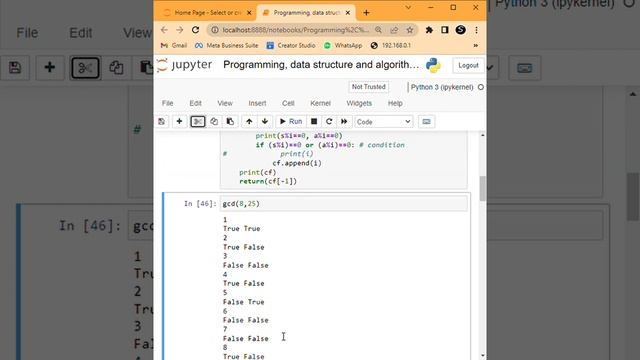Open a new browser tab

click(x=366, y=13)
